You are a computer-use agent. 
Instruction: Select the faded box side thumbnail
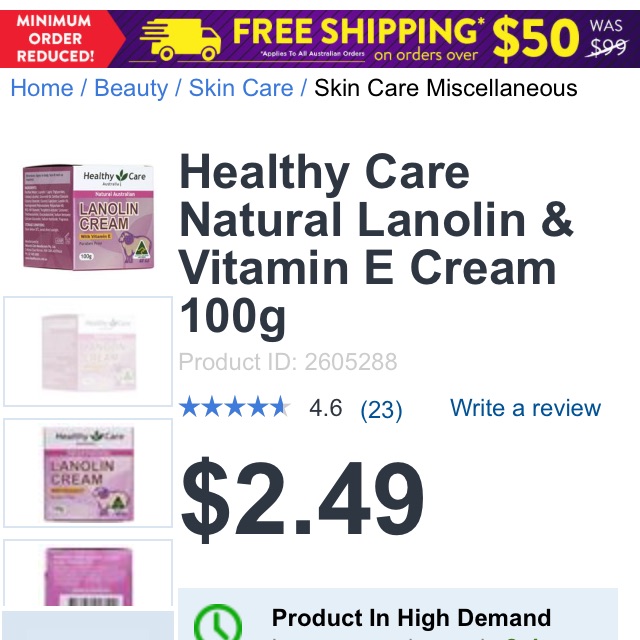pyautogui.click(x=88, y=351)
